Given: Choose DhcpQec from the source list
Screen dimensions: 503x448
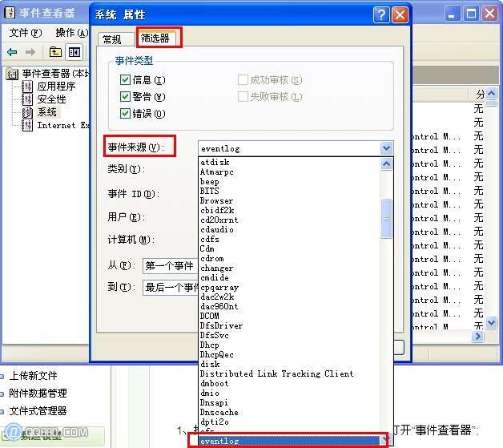Looking at the screenshot, I should [289, 354].
